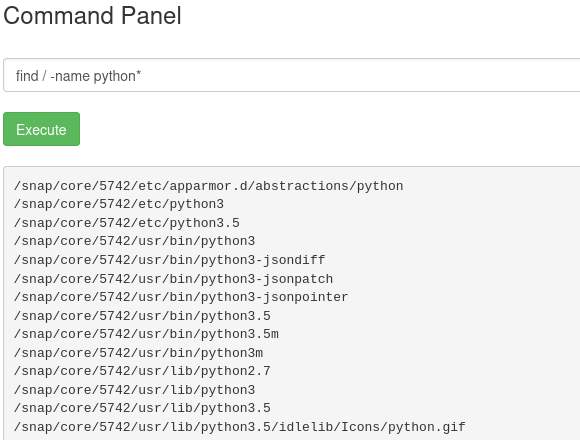Select the /snap/core/5742/etc/python3 line
This screenshot has height=440, width=580.
point(119,204)
